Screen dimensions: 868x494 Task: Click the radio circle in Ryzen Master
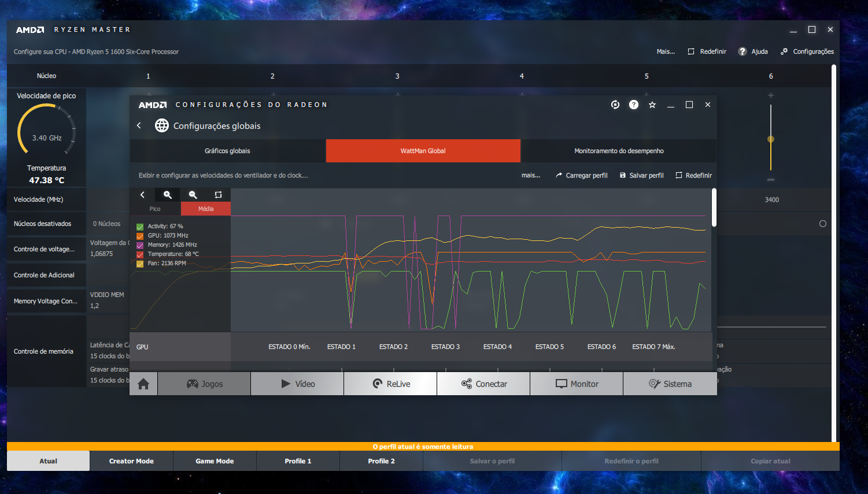tap(823, 224)
